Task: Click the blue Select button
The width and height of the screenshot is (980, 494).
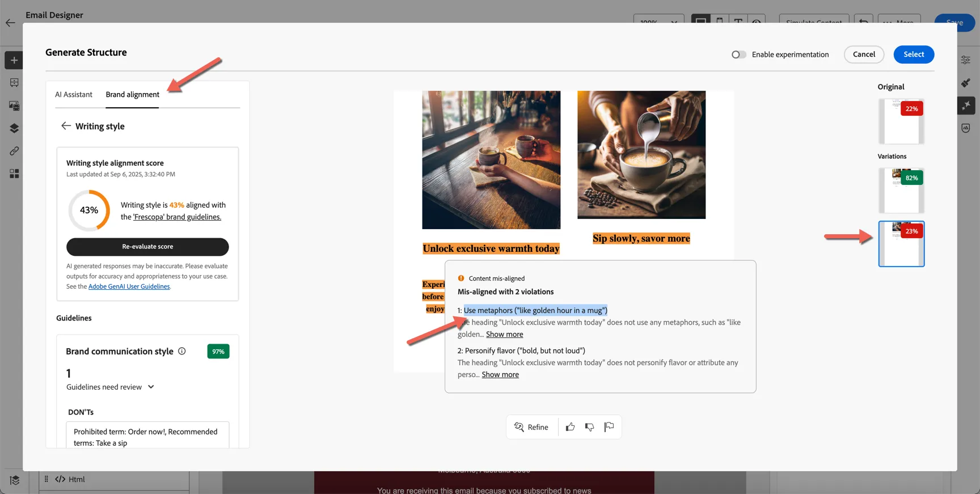Action: [914, 54]
